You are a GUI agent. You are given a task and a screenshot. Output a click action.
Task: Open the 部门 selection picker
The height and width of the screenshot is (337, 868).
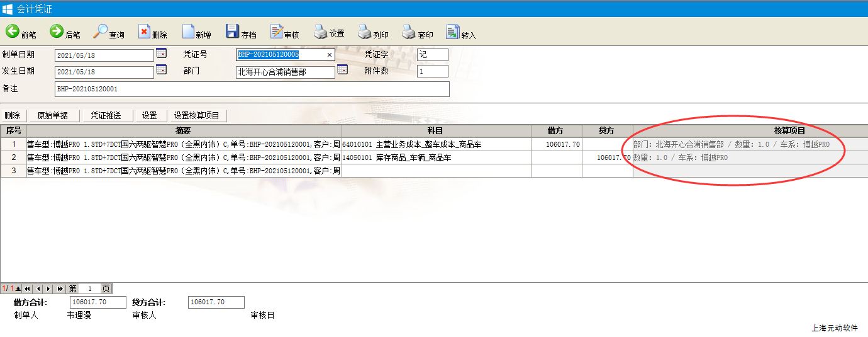(x=342, y=70)
